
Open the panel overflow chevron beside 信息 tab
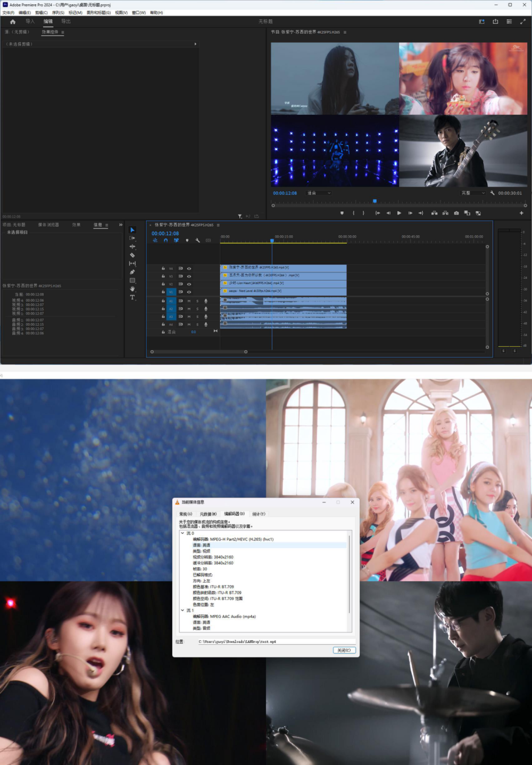click(121, 225)
